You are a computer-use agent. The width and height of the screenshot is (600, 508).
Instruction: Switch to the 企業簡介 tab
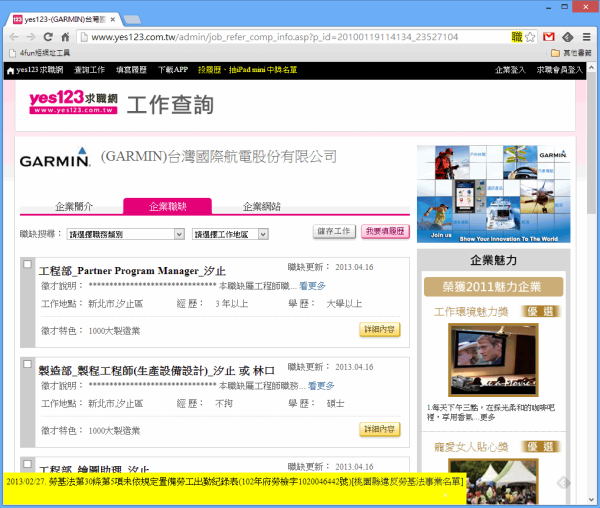[74, 207]
